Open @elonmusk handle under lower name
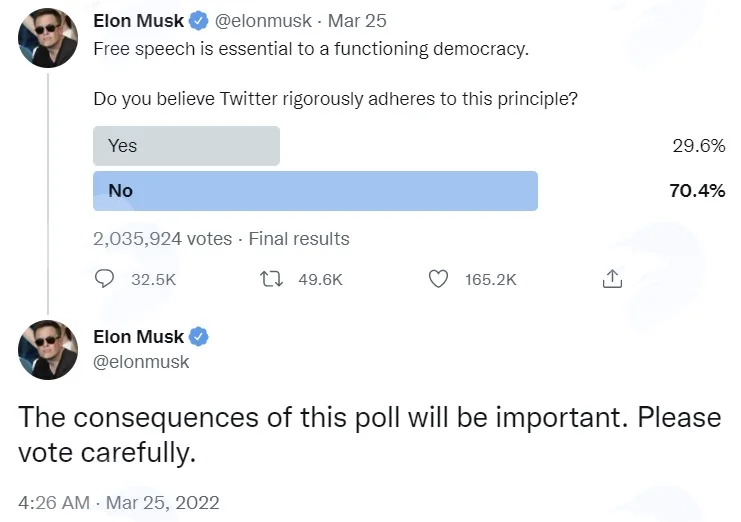 coord(141,362)
